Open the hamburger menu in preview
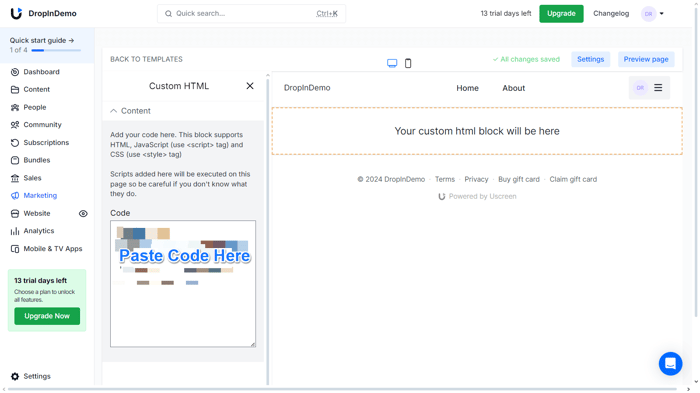This screenshot has height=393, width=700. coord(658,88)
